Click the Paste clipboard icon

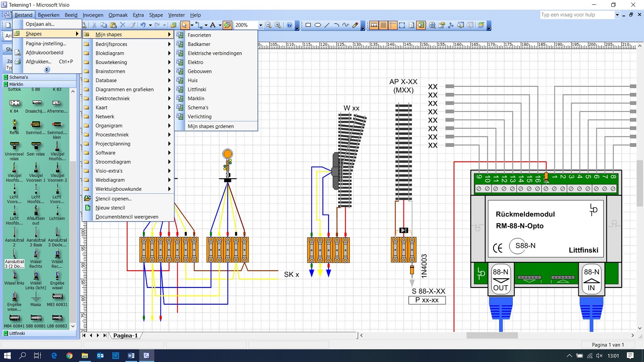(x=113, y=25)
